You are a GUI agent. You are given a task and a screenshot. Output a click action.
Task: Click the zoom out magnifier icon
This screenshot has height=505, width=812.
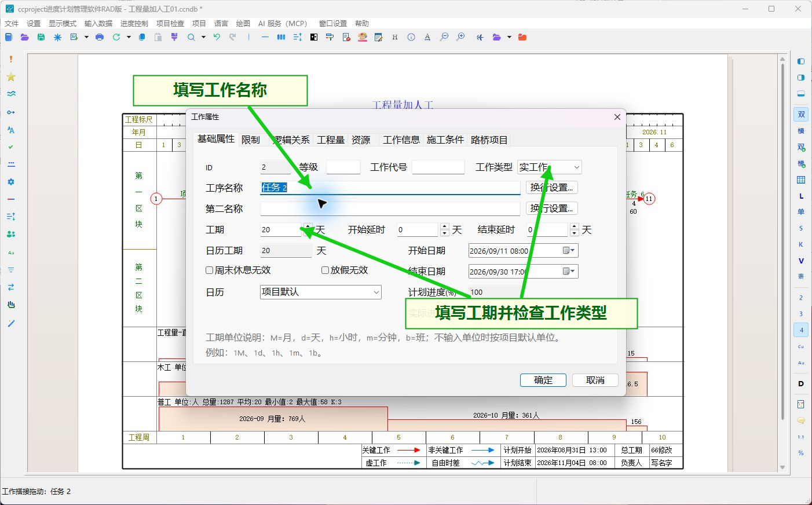pyautogui.click(x=444, y=37)
